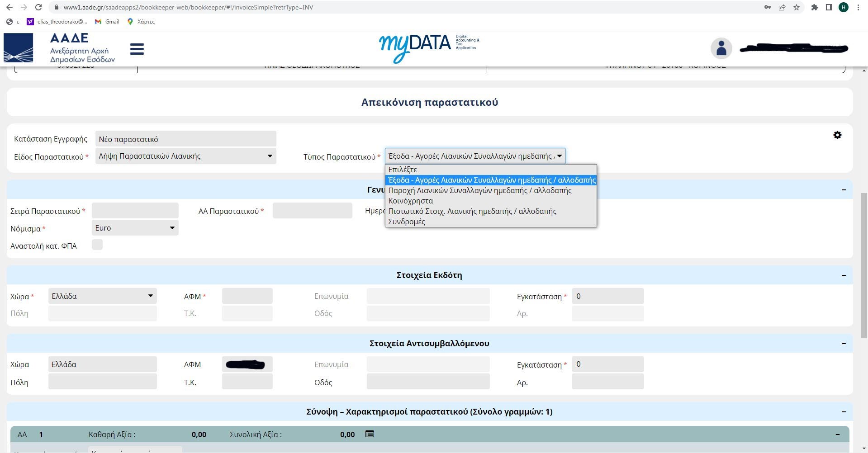Click the Σειρά Παραστατικού input field

(135, 211)
